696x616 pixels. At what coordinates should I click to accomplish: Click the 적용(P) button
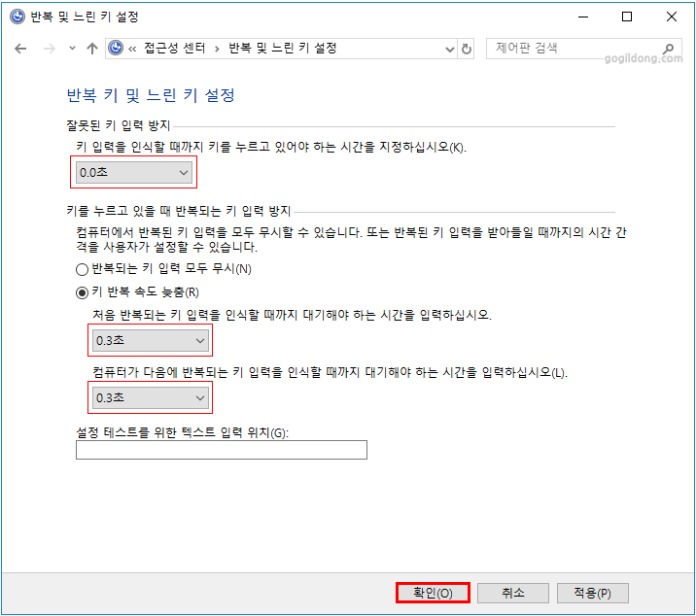(x=593, y=593)
